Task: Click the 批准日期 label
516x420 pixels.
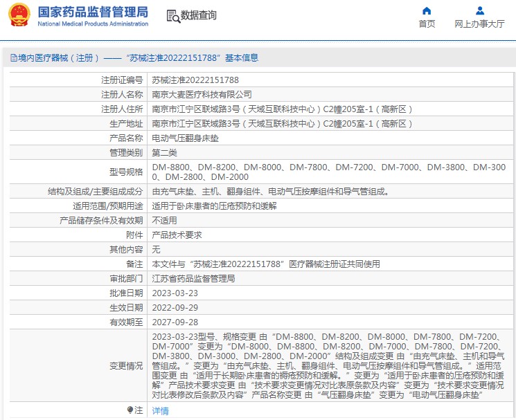Action: pos(126,293)
